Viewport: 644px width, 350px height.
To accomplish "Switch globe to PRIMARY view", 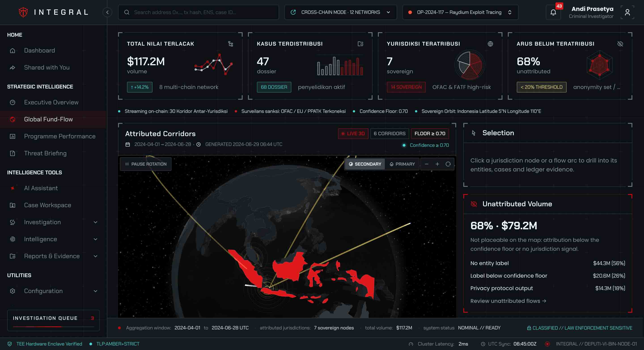I will [x=402, y=164].
